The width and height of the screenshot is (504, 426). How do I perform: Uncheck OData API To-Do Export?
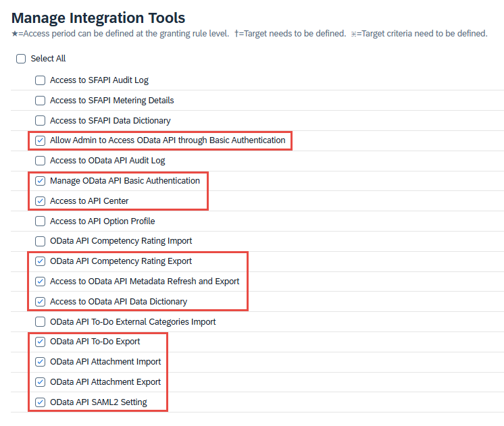(x=40, y=342)
